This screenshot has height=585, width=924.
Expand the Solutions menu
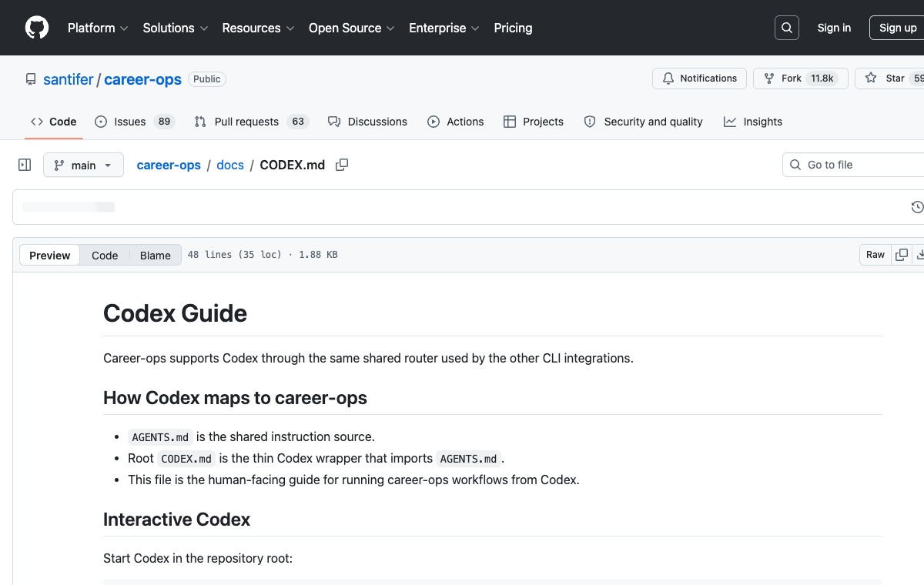pos(176,28)
